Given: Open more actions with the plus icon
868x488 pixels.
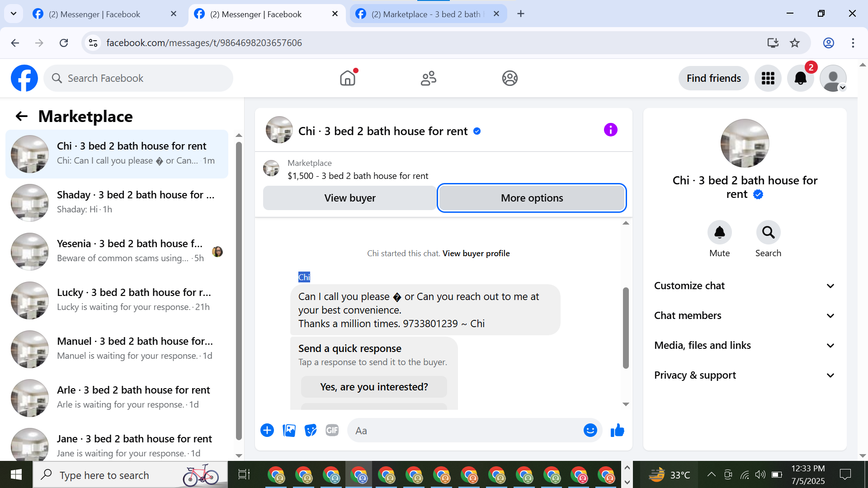Looking at the screenshot, I should (x=267, y=431).
